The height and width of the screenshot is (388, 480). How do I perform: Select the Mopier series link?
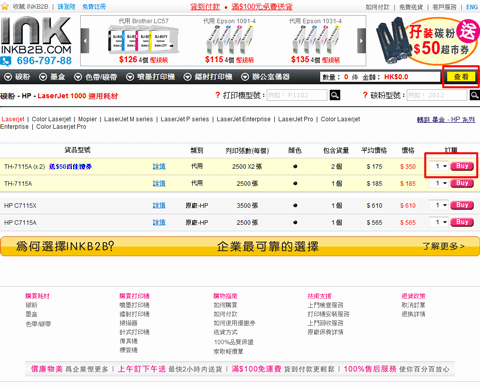[87, 119]
